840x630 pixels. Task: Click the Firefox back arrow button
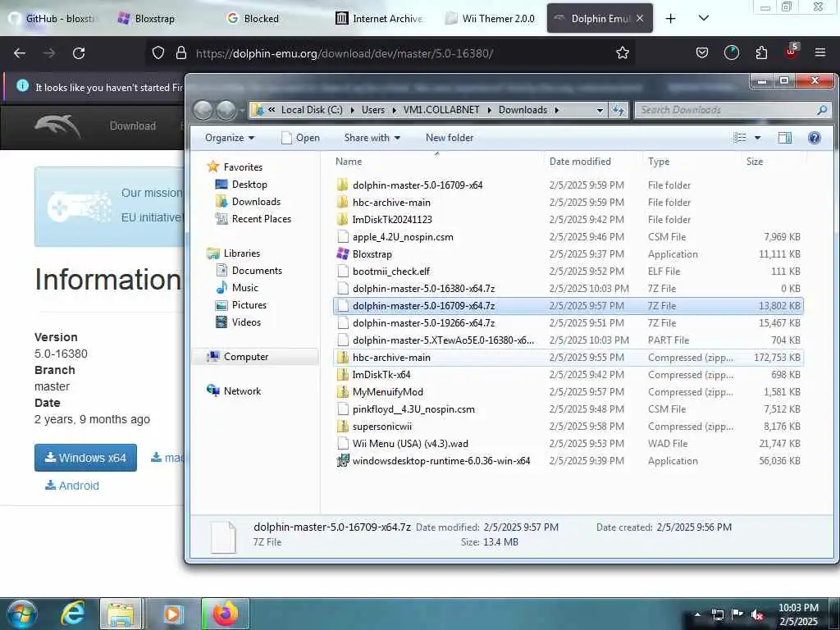[x=20, y=53]
